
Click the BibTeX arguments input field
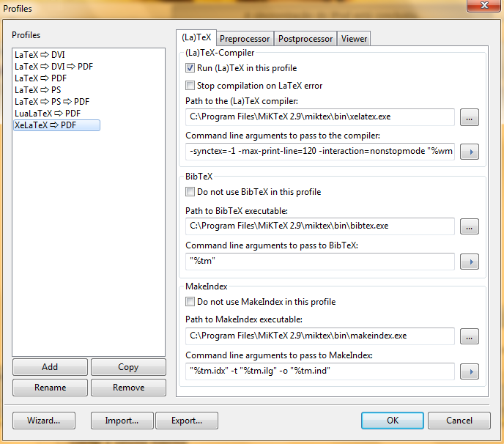pos(320,262)
